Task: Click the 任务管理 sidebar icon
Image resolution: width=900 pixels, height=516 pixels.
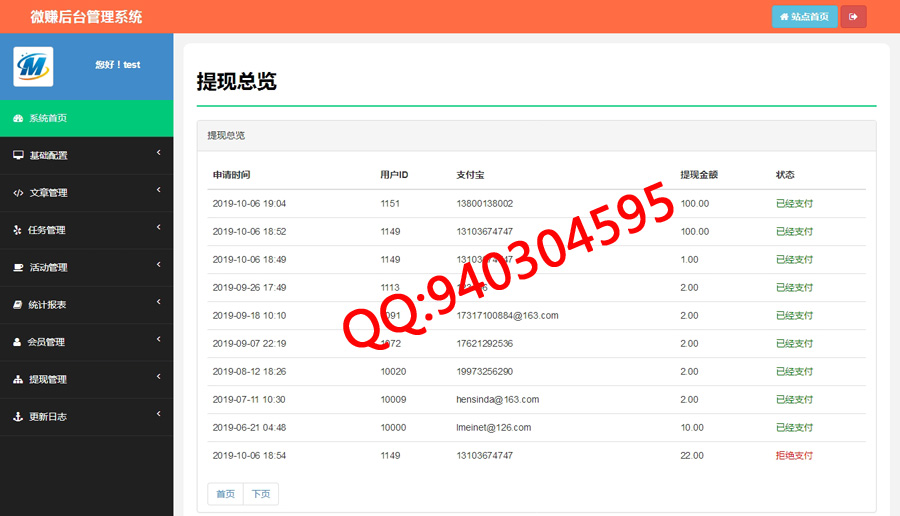Action: click(18, 230)
